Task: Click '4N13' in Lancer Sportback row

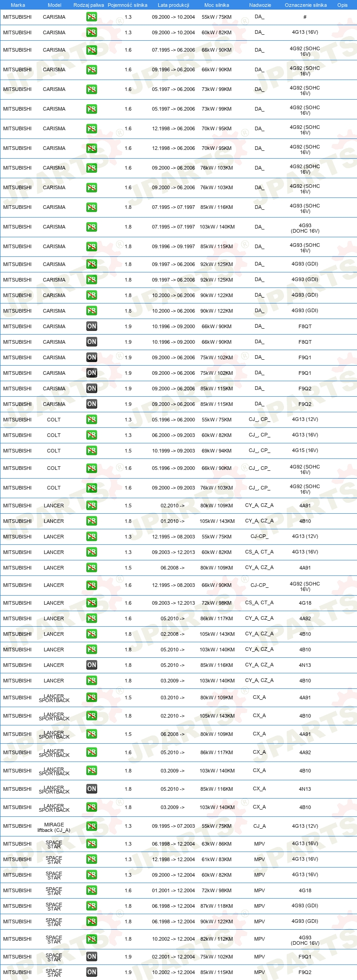Action: [305, 789]
